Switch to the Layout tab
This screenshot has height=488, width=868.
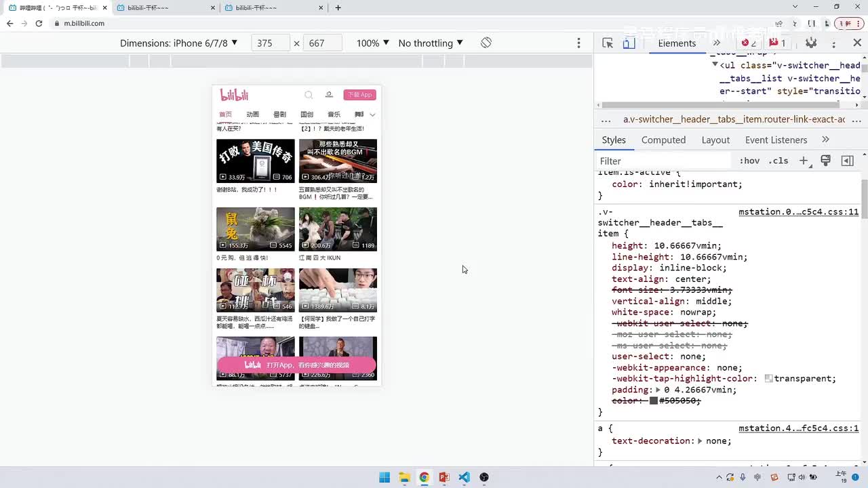715,140
